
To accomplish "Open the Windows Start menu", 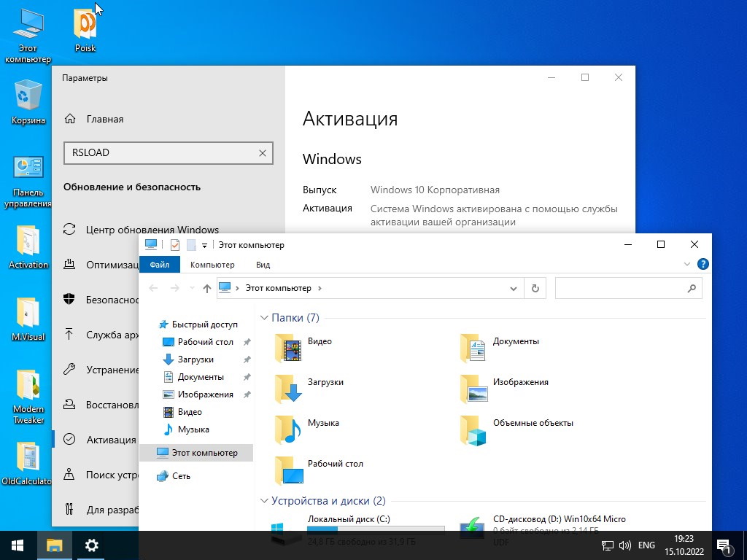I will [18, 545].
